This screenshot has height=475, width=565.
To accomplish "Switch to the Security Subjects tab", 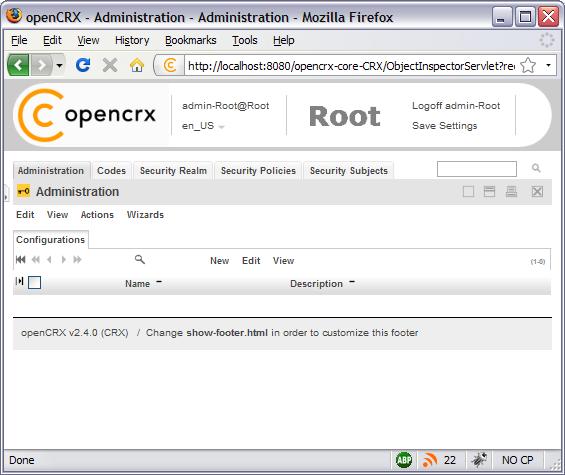I will coord(348,170).
